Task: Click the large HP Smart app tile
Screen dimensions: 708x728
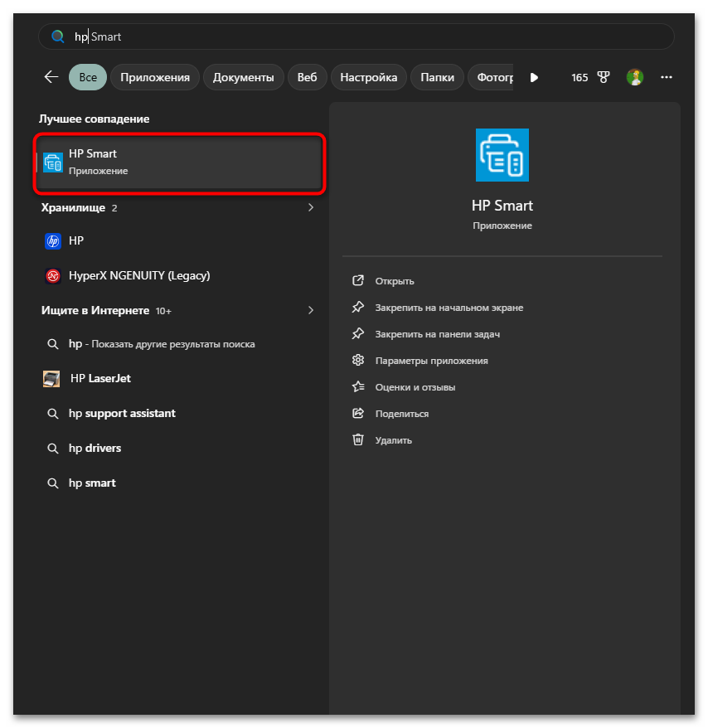Action: [x=502, y=155]
